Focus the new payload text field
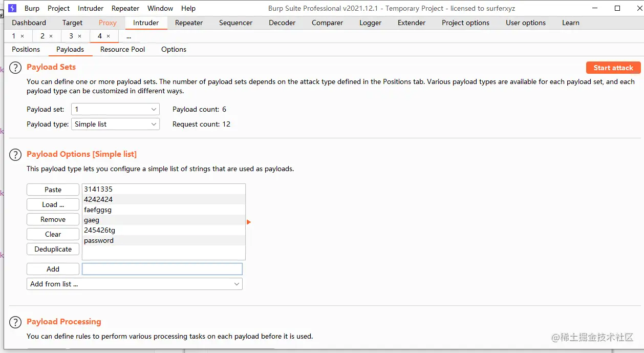 point(162,269)
